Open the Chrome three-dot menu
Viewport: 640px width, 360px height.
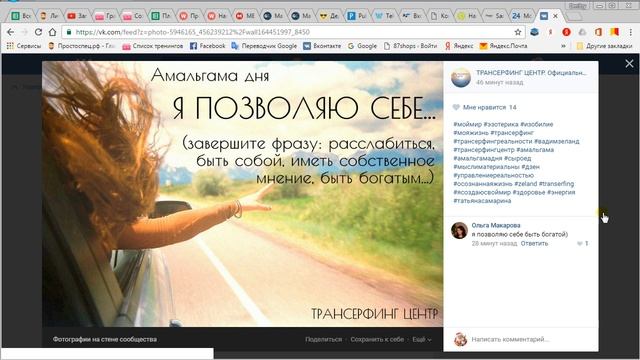tap(631, 32)
